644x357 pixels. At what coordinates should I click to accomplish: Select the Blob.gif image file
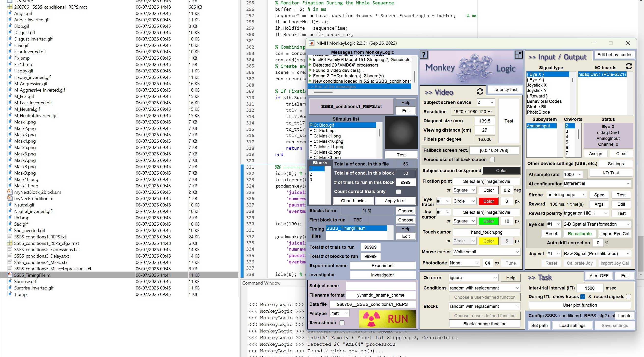point(22,26)
